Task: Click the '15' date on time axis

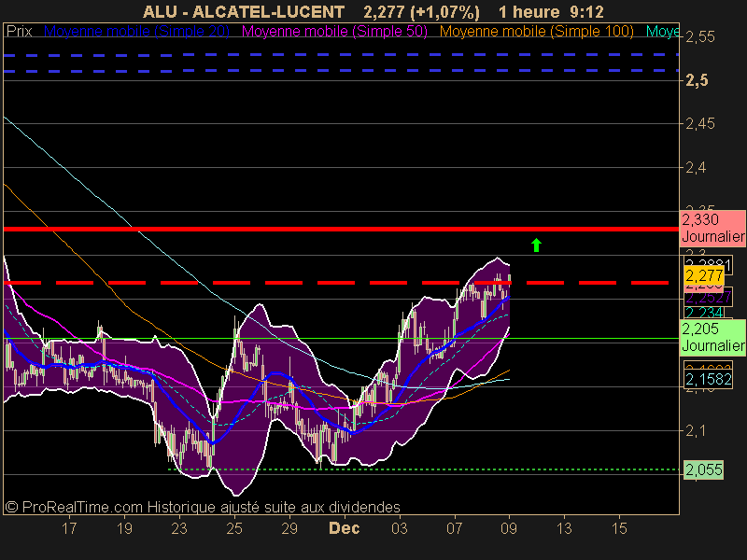Action: click(x=619, y=528)
